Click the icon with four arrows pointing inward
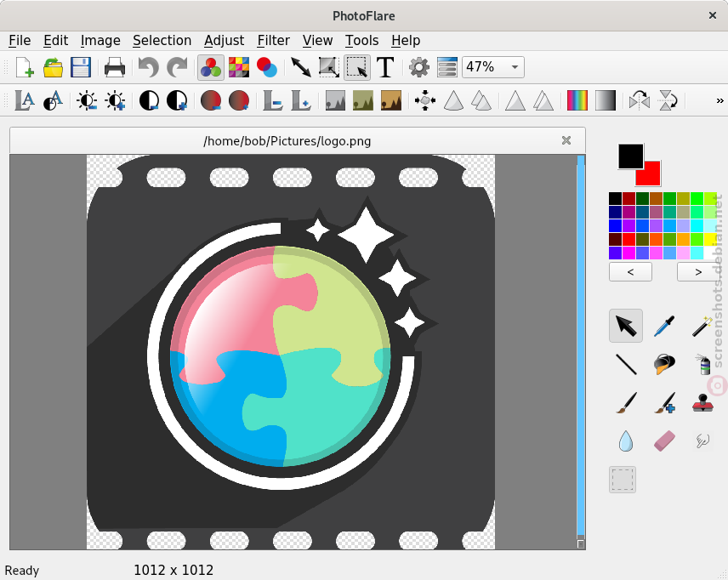Viewport: 728px width, 580px height. [425, 100]
